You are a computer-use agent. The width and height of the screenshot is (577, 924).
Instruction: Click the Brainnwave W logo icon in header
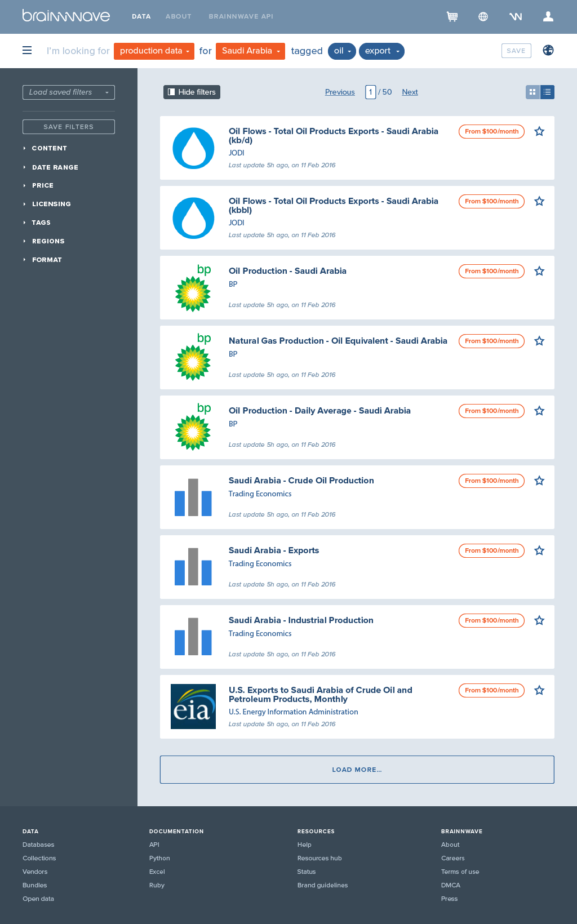[x=516, y=16]
